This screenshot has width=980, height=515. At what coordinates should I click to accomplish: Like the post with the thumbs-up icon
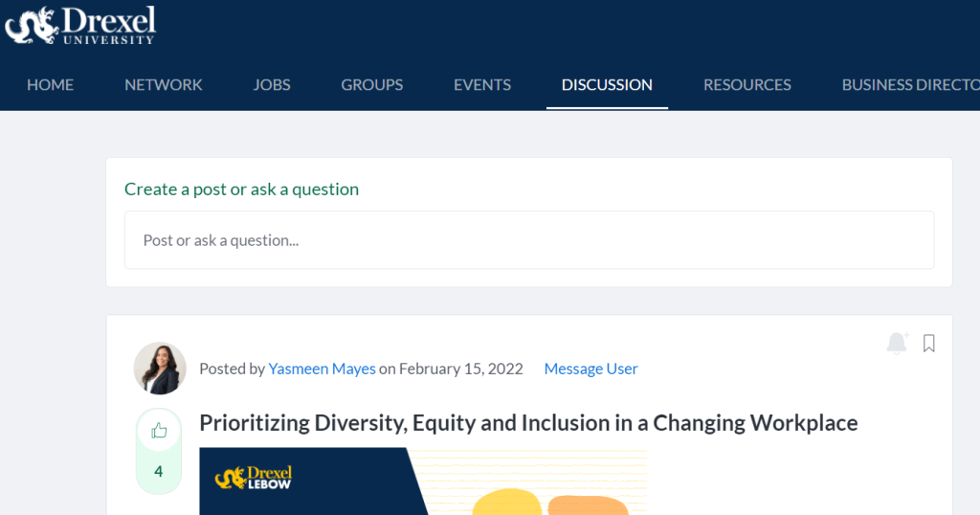point(159,431)
